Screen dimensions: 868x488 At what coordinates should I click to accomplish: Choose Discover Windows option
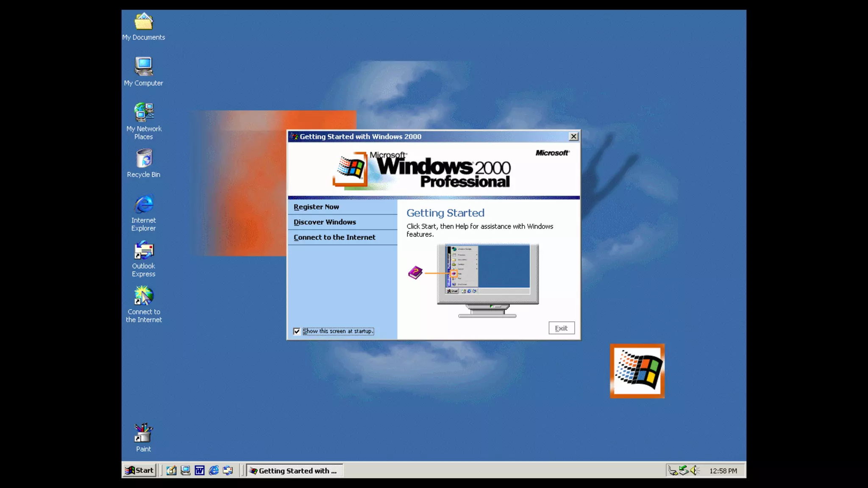pyautogui.click(x=325, y=222)
